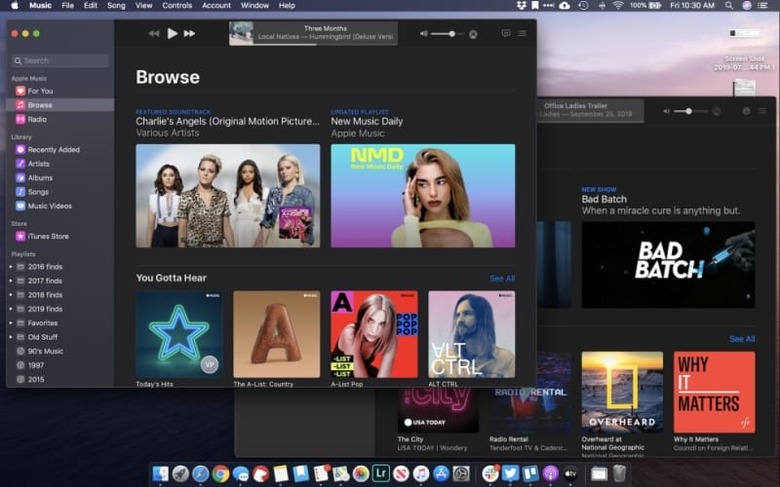Open the 90's Music smart playlist

pos(45,351)
